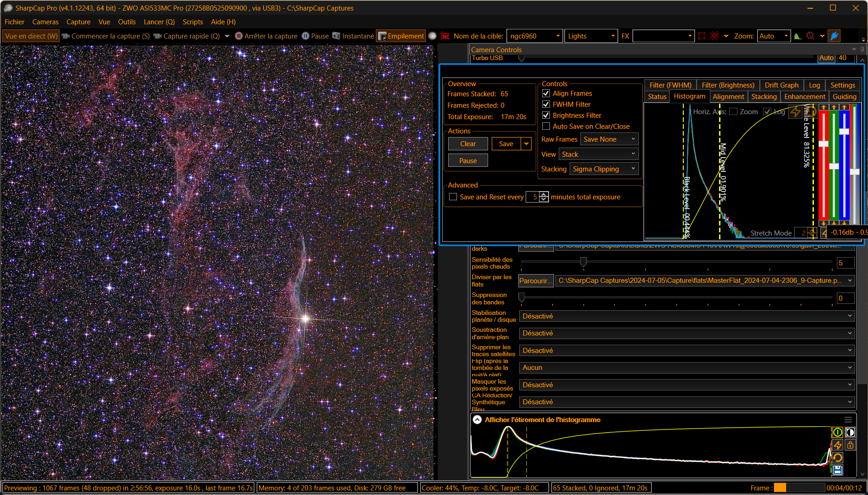Open the Outils menu

click(127, 22)
